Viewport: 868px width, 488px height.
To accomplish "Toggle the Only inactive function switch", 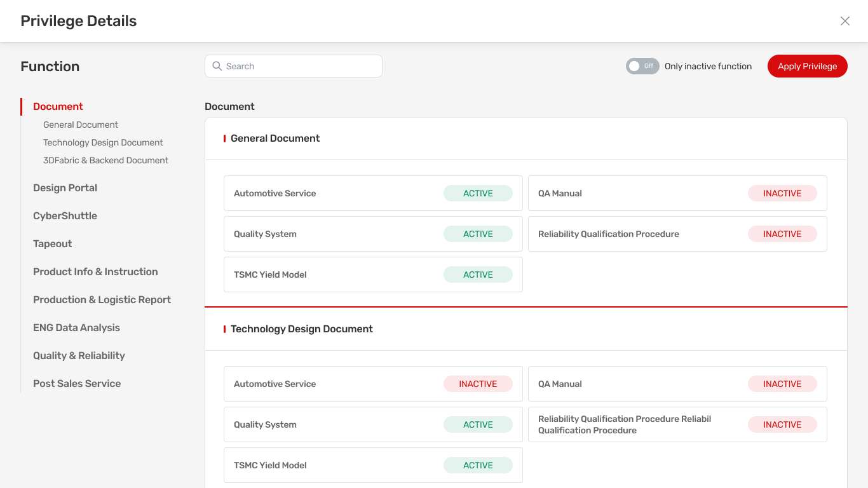I will click(642, 66).
